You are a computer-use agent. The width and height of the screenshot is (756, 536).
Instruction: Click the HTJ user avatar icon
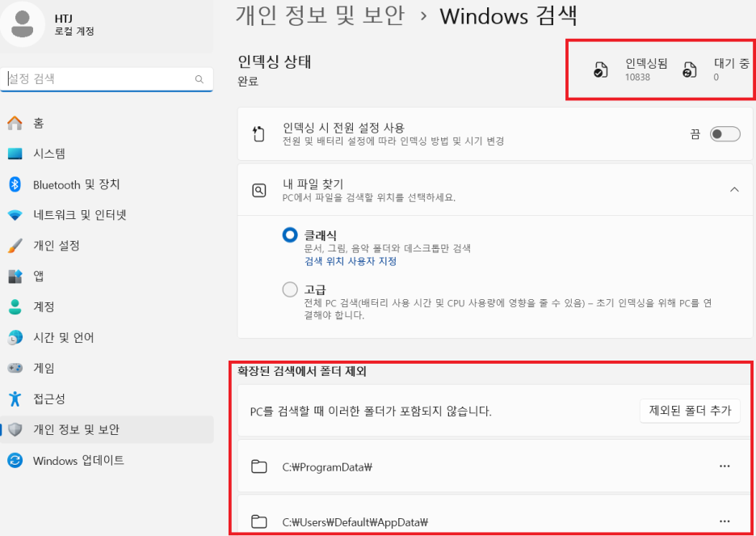click(x=22, y=23)
